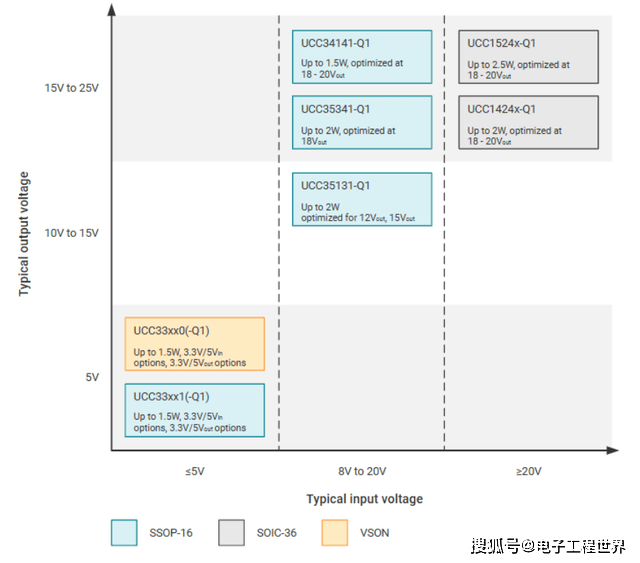Image resolution: width=640 pixels, height=563 pixels.
Task: Click the UCC33xx1(-Q1) blue box
Action: tap(194, 410)
